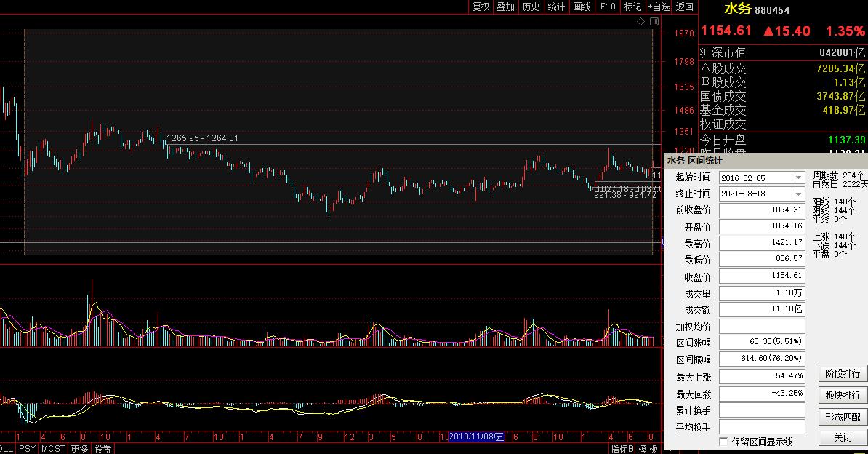Expand the 起始时间 start date dropdown

799,178
